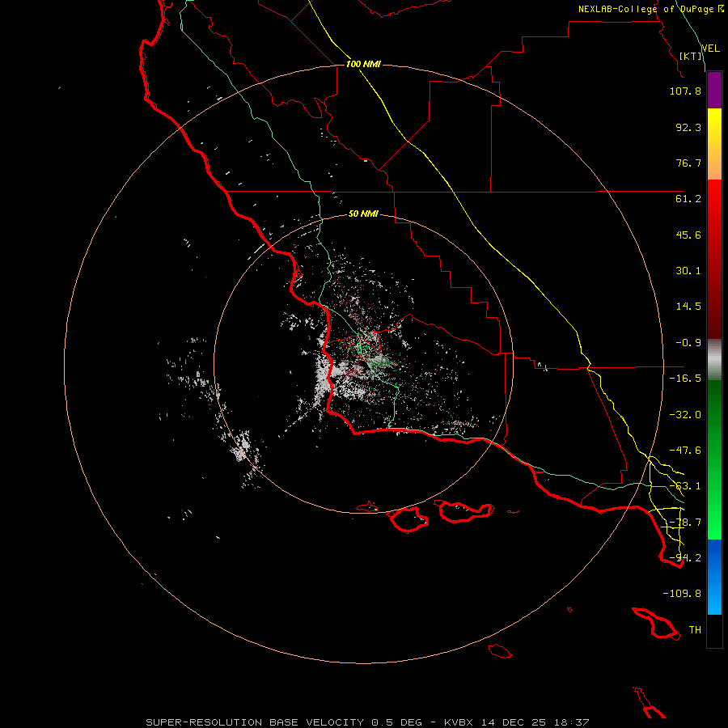This screenshot has height=728, width=728.
Task: Click the -109.8 legend value
Action: click(682, 594)
